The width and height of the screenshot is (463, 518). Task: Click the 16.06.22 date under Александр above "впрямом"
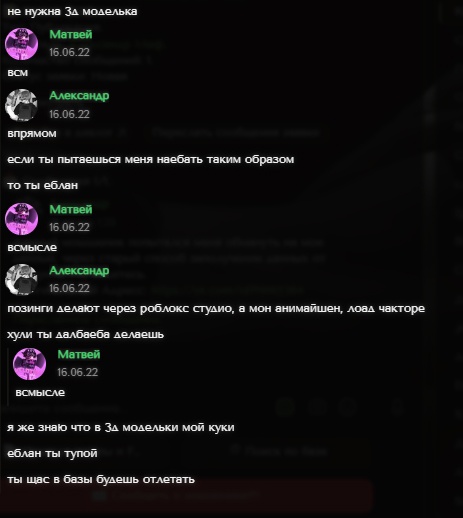click(x=69, y=114)
